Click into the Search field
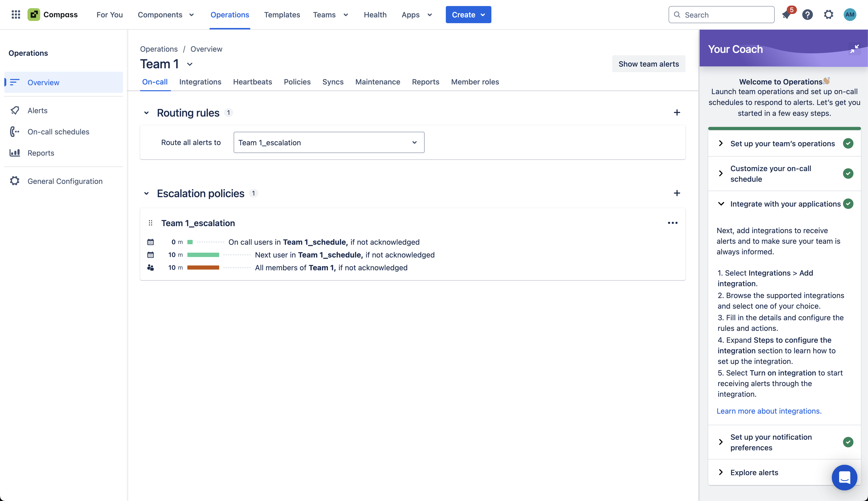The width and height of the screenshot is (868, 501). pos(721,15)
